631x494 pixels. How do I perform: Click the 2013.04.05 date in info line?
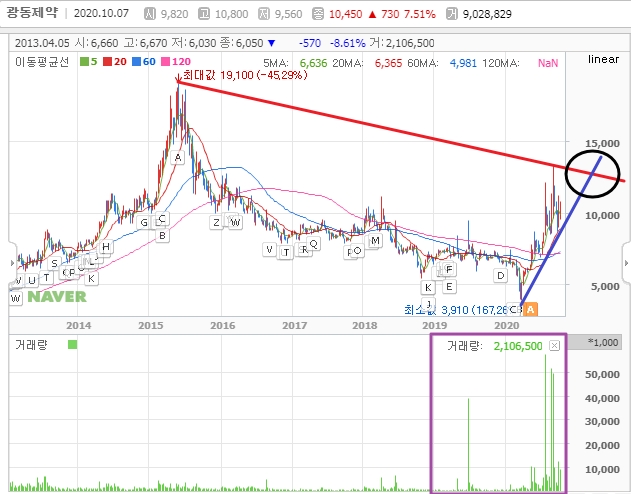(x=43, y=43)
